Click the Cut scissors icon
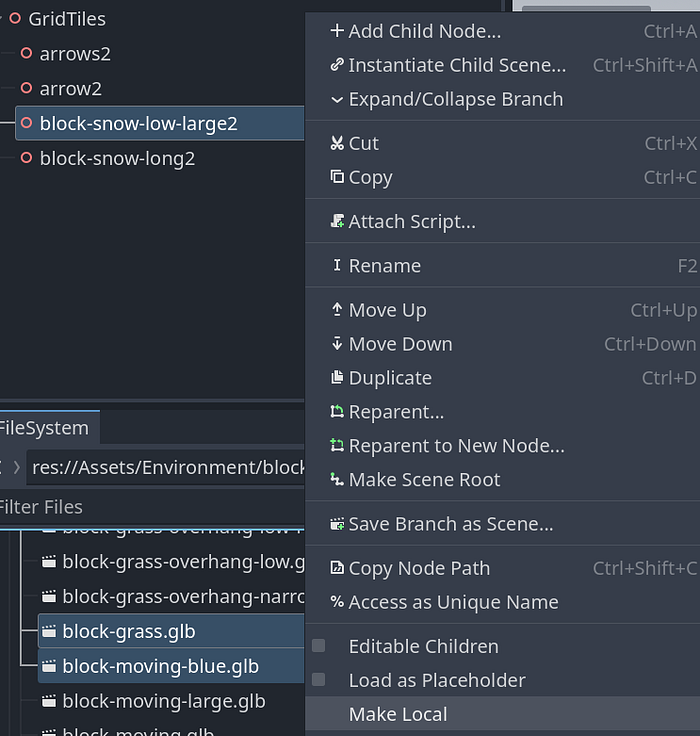Screen dimensions: 700x736 click(337, 143)
